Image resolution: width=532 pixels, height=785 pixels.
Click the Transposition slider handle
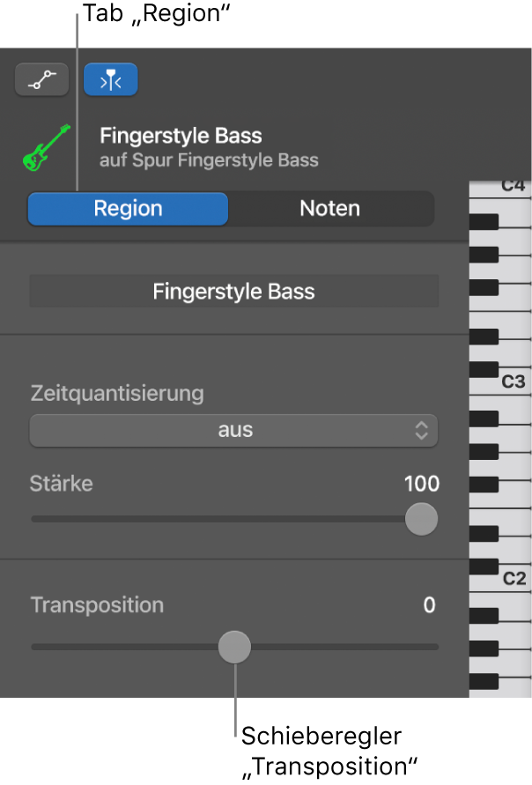[234, 647]
